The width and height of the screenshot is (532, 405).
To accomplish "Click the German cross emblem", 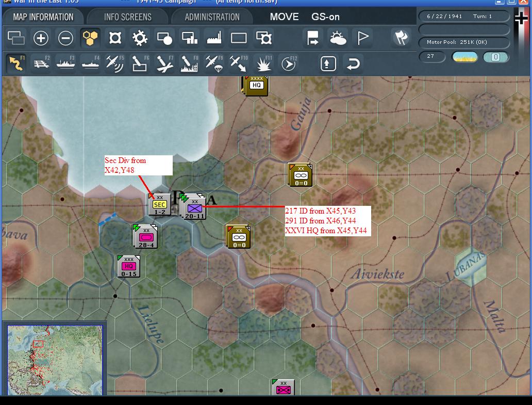I will [x=522, y=18].
